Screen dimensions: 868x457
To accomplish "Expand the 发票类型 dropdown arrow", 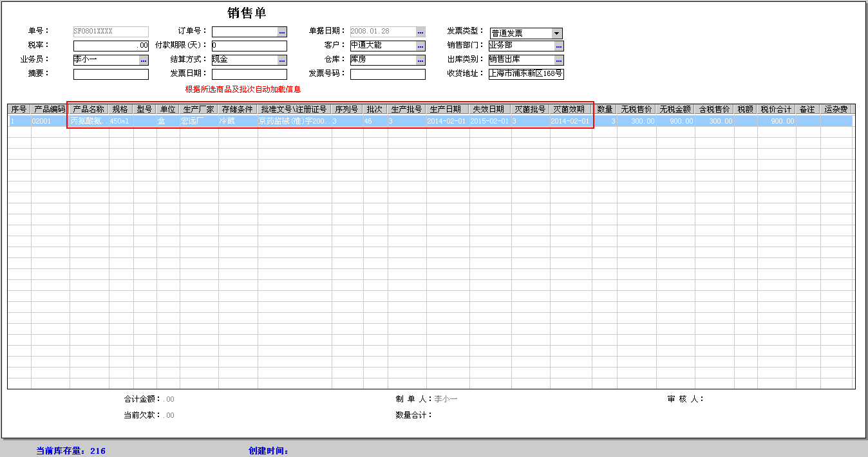I will [557, 33].
